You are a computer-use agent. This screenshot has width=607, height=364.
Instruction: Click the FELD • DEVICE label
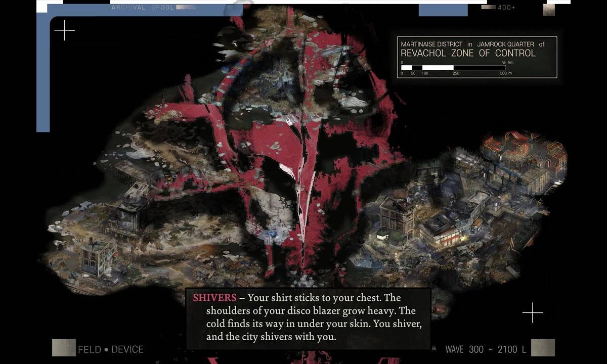111,349
